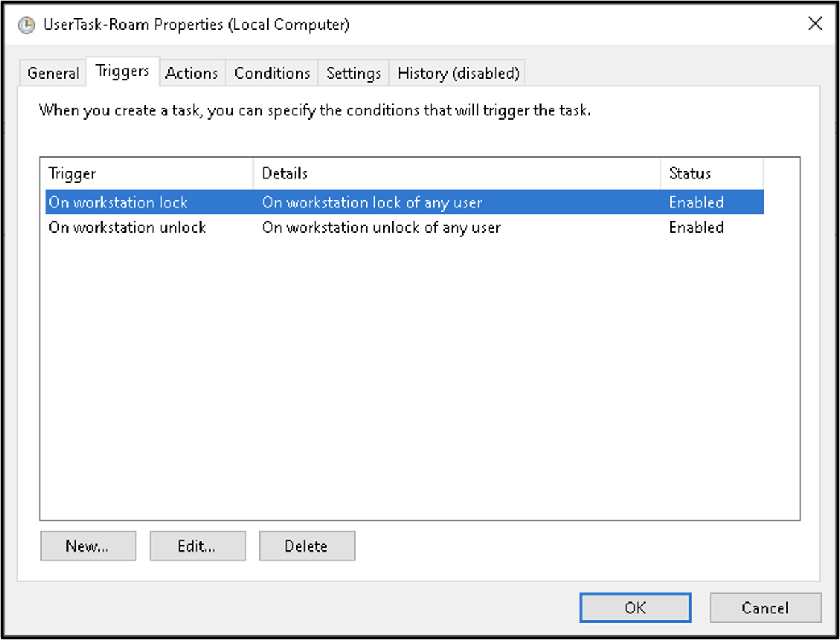Select the 'On workstation lock' trigger row
The image size is (840, 641).
pos(118,202)
